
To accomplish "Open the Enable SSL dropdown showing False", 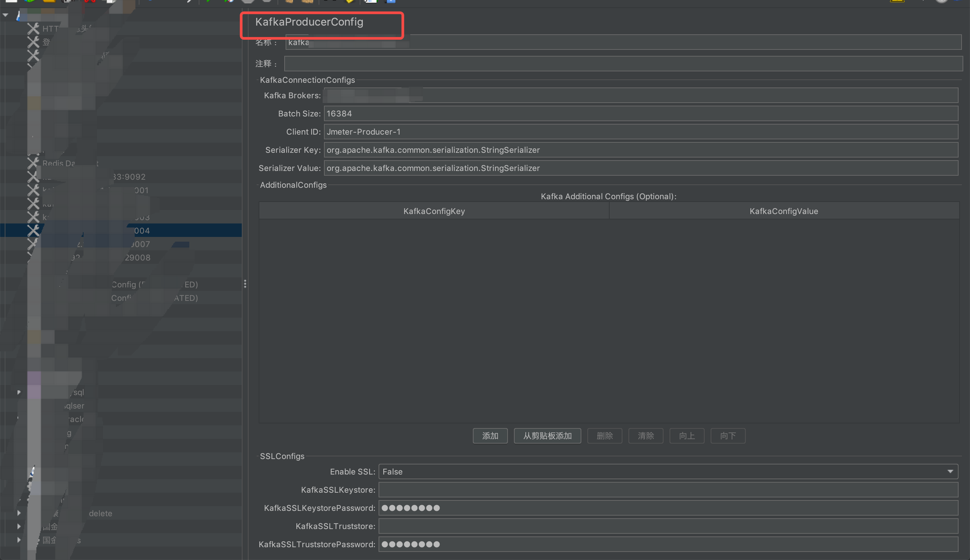I will pos(951,471).
